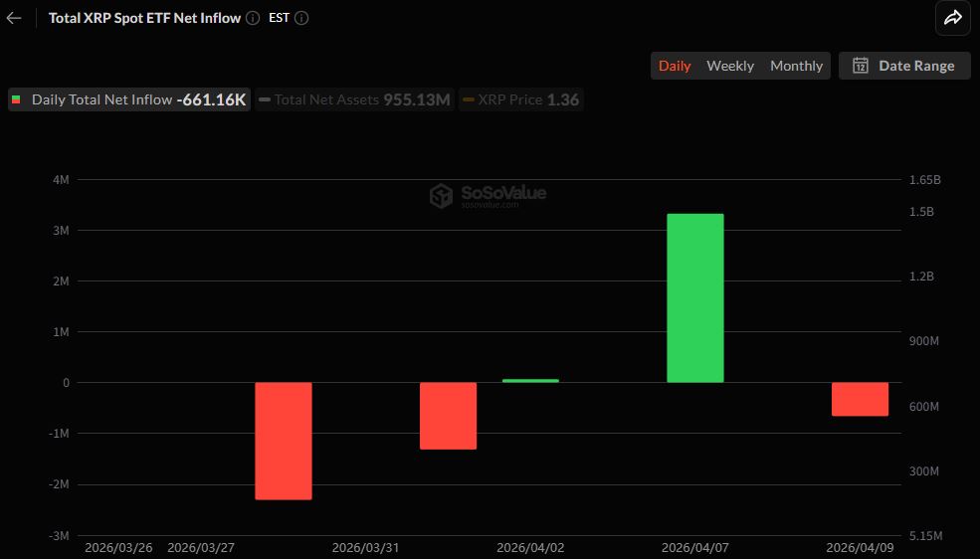Viewport: 980px width, 559px height.
Task: Click the share arrow icon
Action: click(952, 18)
